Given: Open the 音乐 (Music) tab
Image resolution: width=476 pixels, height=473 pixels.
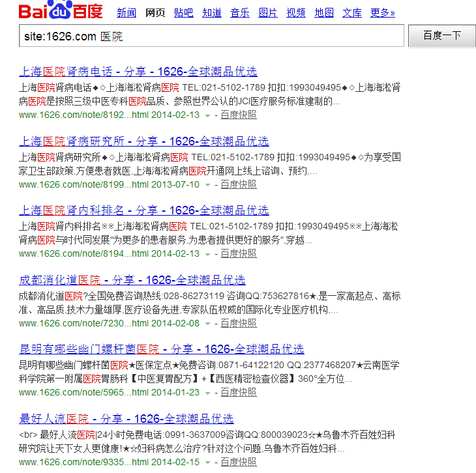Looking at the screenshot, I should pyautogui.click(x=240, y=13).
